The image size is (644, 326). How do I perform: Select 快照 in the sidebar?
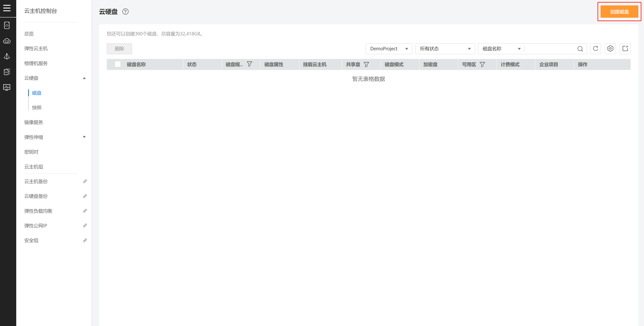37,108
